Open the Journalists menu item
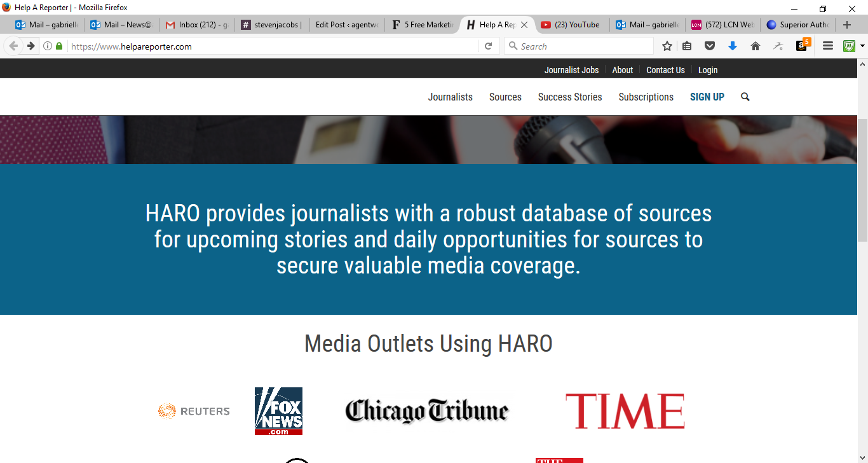 point(451,97)
